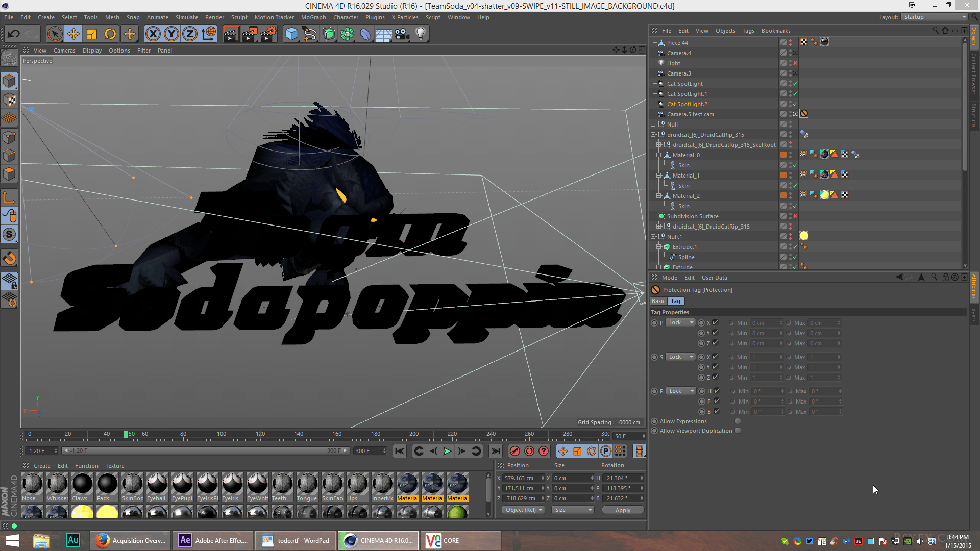
Task: Toggle Rotation H lock checkbox
Action: coord(717,391)
